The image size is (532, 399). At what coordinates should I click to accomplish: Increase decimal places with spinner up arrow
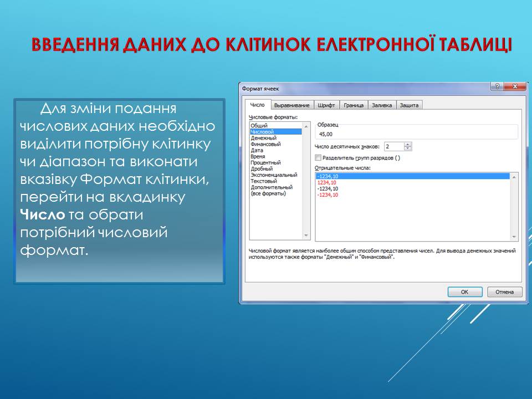pos(408,144)
